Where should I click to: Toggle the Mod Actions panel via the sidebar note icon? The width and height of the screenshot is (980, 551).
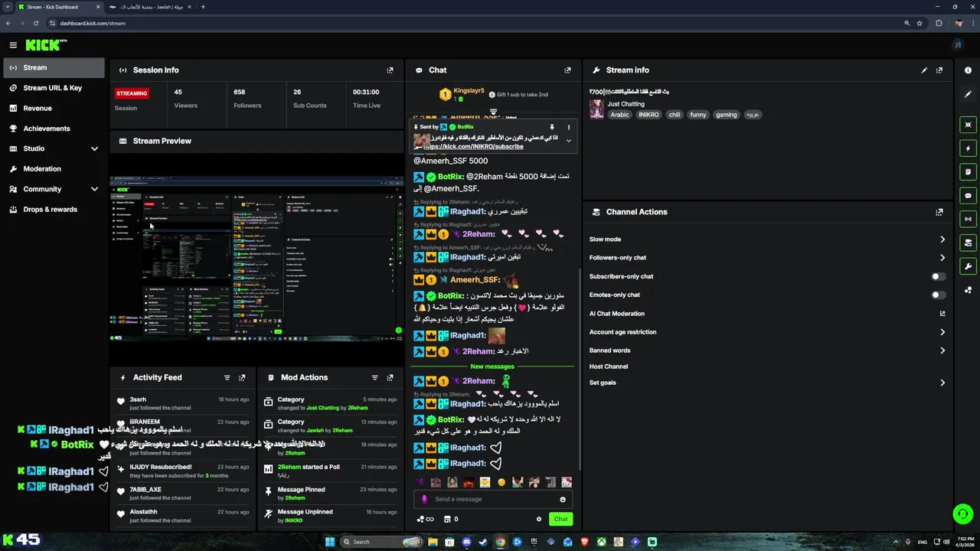(968, 172)
